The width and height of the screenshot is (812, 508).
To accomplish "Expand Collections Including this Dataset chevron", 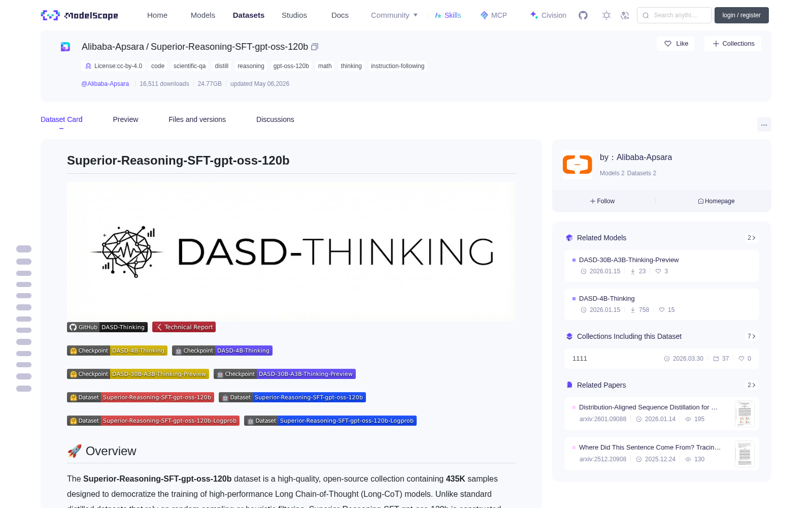I will coord(752,336).
